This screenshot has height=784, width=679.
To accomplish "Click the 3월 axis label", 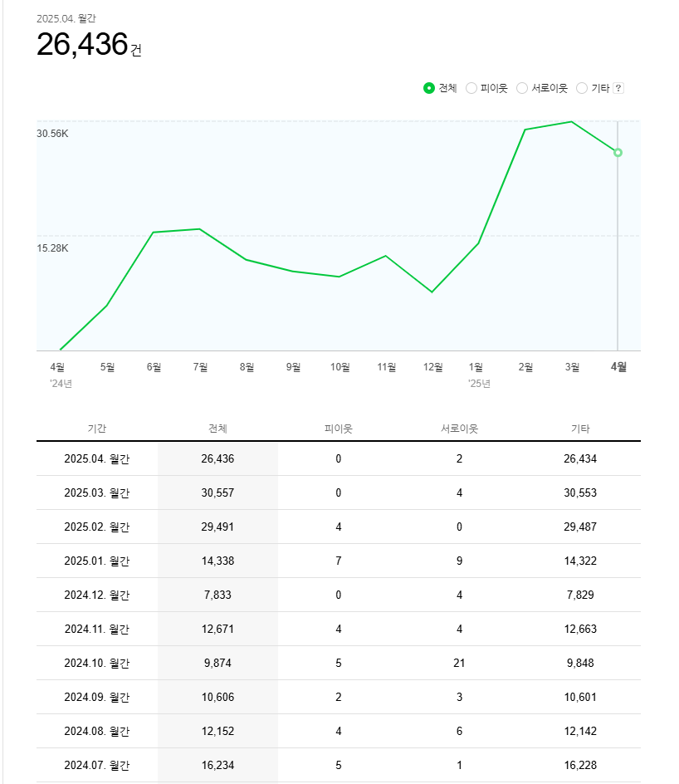I will tap(572, 367).
